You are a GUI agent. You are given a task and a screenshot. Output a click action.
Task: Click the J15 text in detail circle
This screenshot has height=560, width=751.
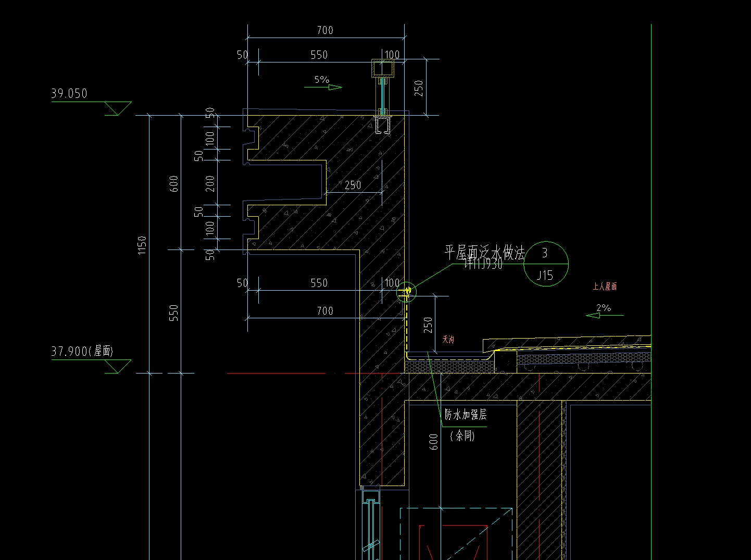(x=545, y=276)
